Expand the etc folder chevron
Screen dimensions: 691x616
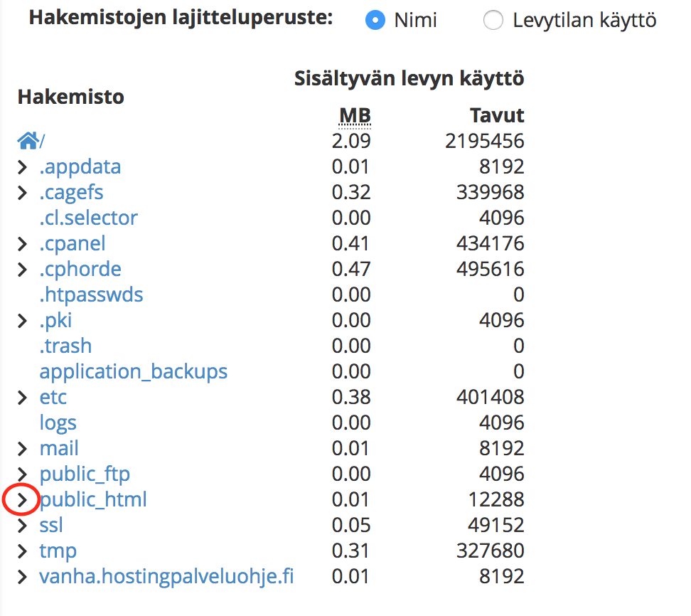click(23, 398)
